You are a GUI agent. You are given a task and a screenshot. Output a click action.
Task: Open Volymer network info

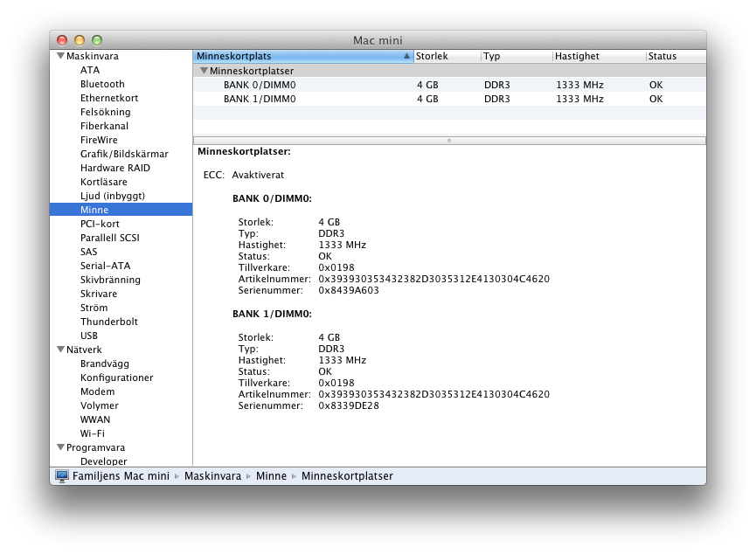[x=100, y=405]
